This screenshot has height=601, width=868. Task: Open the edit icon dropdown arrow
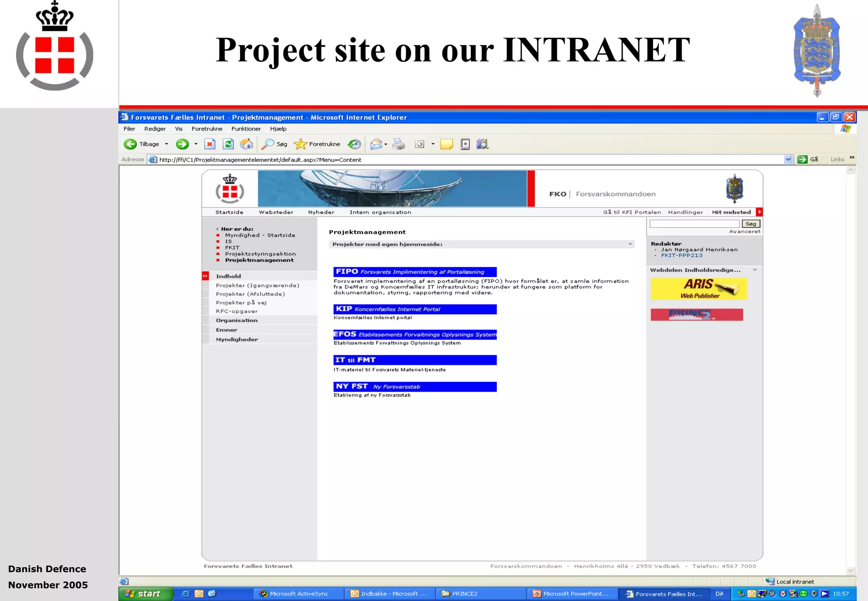tap(433, 144)
